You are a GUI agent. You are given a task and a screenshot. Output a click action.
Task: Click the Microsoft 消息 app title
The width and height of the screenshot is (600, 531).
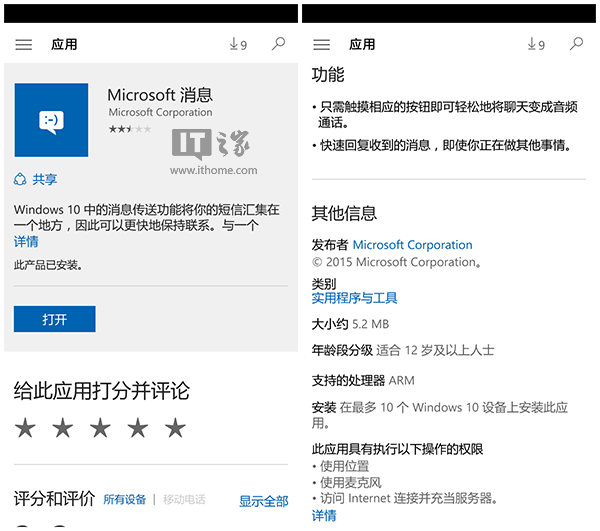[x=160, y=95]
